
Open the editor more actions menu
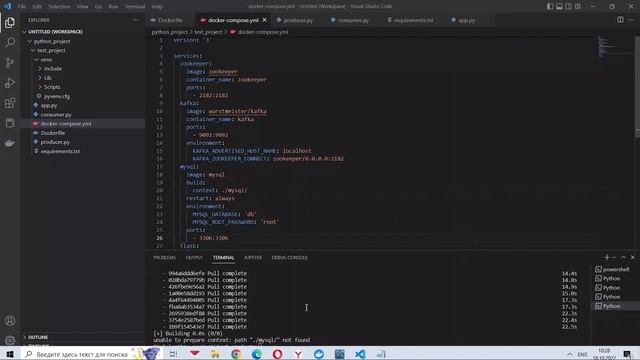[x=631, y=20]
